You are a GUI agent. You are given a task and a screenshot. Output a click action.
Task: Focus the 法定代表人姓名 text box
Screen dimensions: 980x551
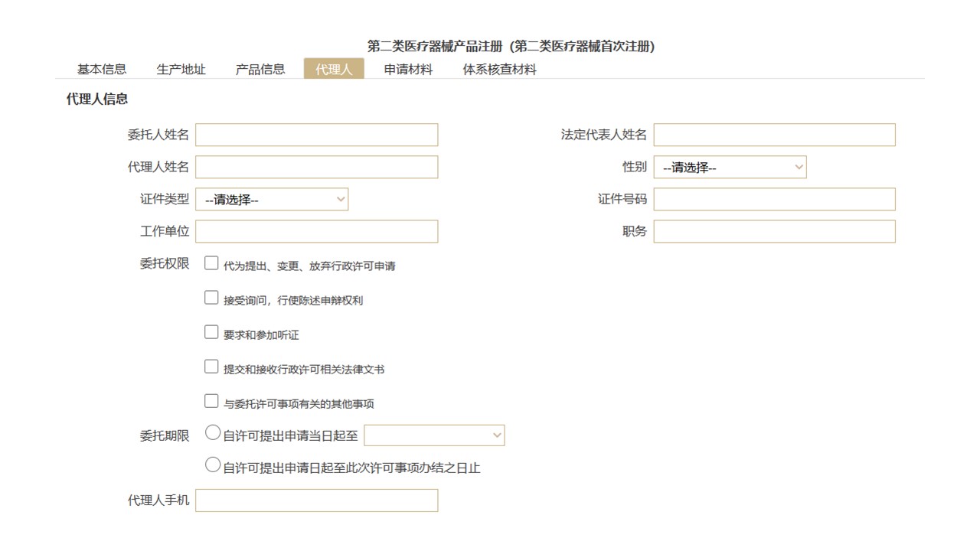[x=773, y=135]
